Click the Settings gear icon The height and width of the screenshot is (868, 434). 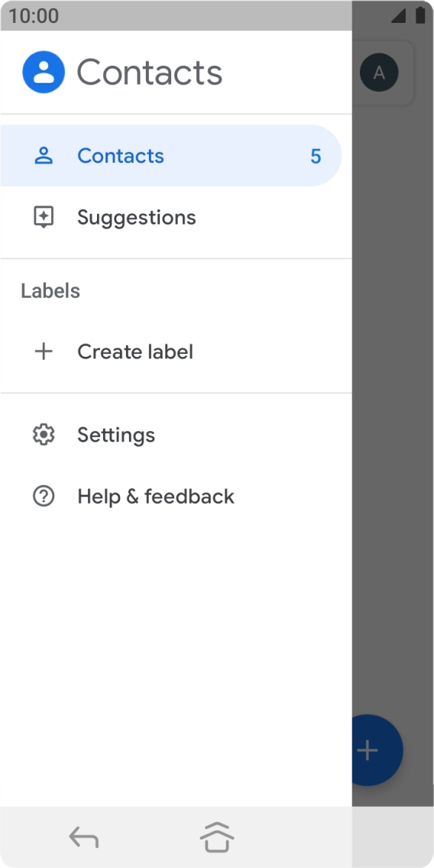click(44, 435)
